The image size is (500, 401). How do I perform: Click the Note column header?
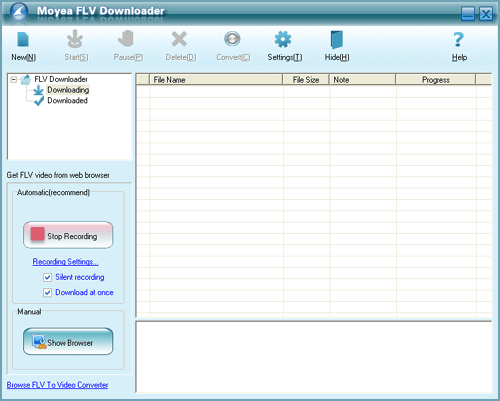coord(363,80)
